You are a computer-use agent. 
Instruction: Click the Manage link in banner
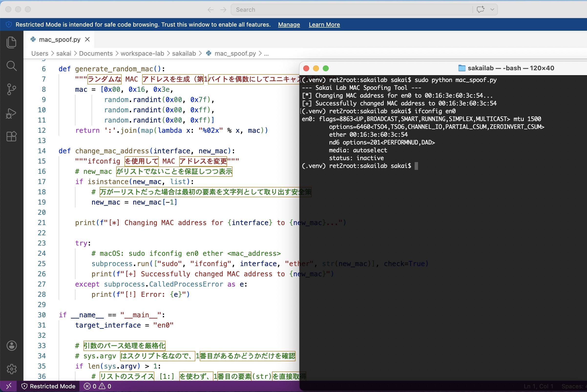(x=289, y=24)
